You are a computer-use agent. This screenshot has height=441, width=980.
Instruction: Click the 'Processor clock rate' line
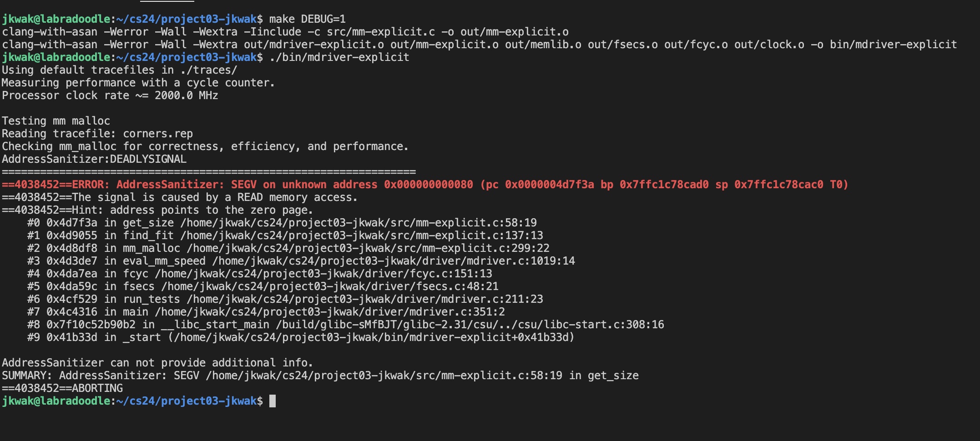(x=110, y=95)
